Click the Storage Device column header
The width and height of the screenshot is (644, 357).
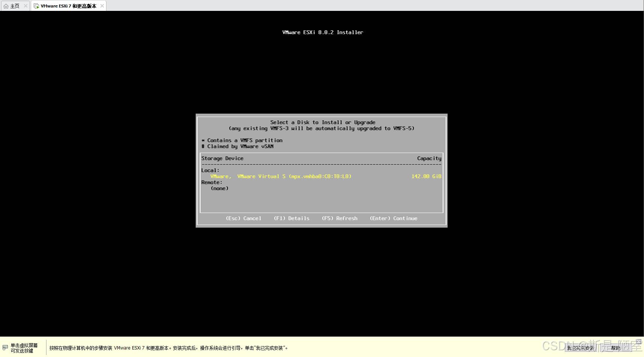222,158
